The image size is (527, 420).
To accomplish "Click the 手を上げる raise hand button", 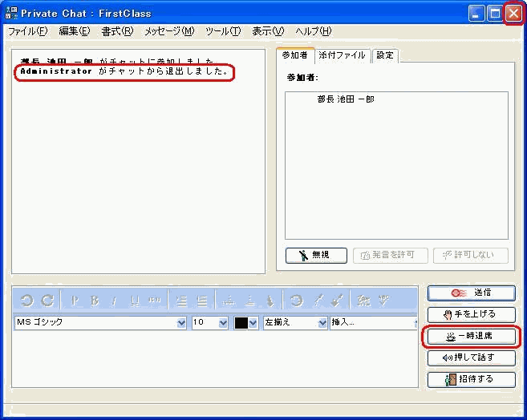I will 471,314.
